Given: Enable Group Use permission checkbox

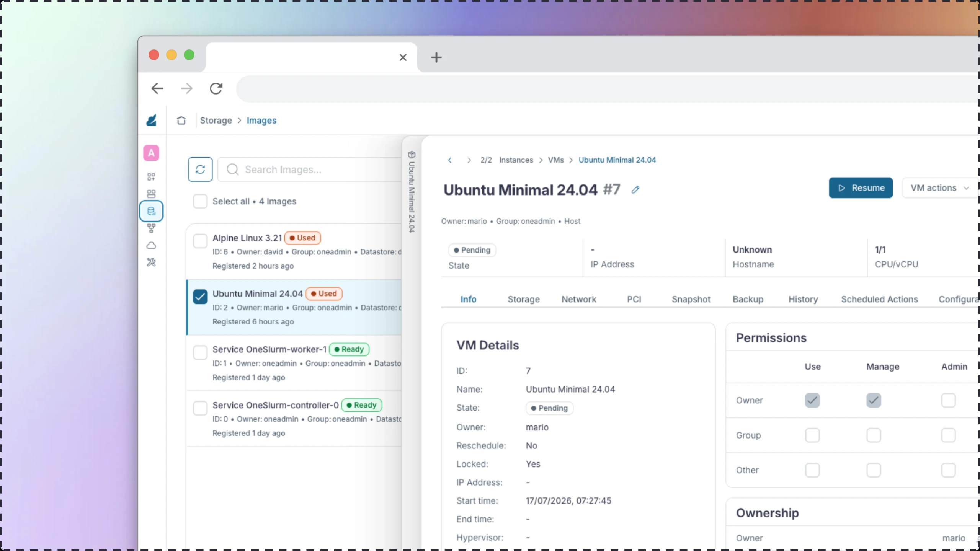Looking at the screenshot, I should tap(812, 435).
